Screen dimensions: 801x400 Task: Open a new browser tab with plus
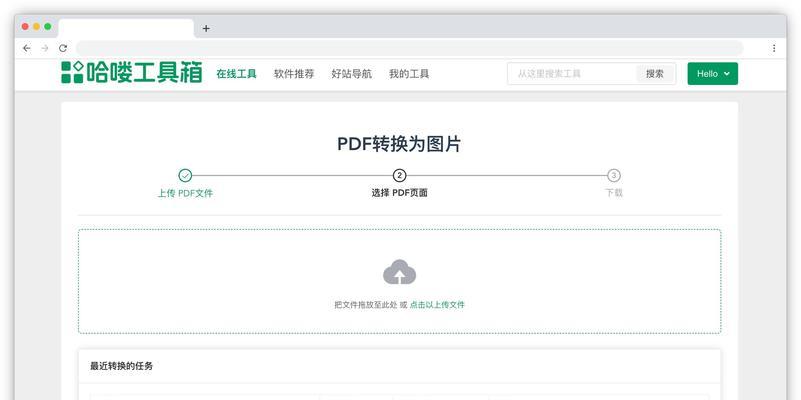206,29
